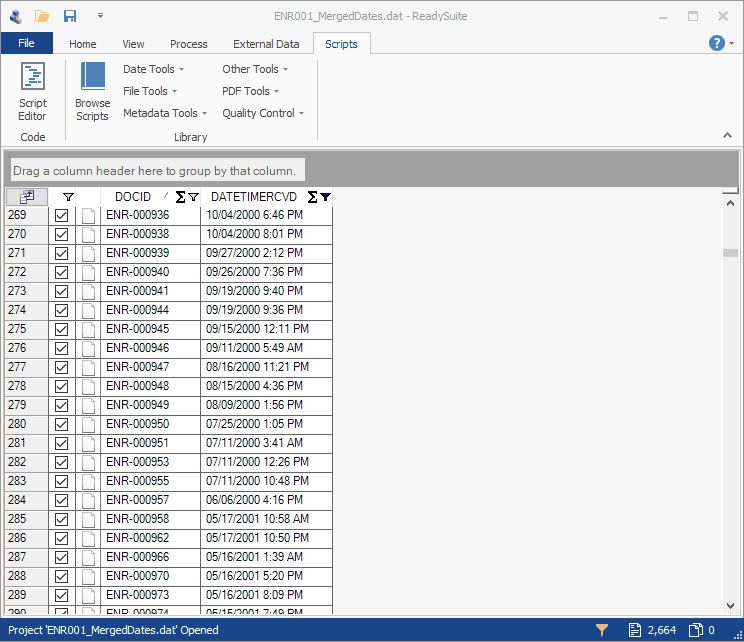The image size is (744, 642).
Task: Click the grid column chooser icon
Action: click(27, 197)
